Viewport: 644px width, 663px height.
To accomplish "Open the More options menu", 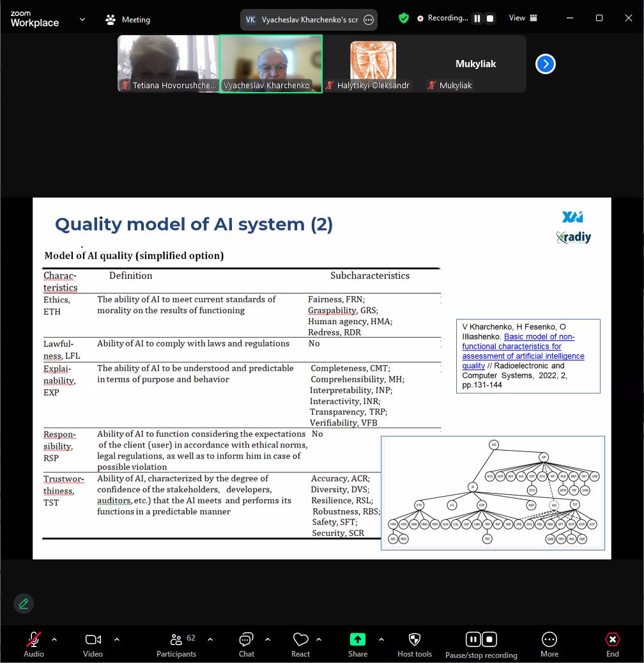I will click(x=549, y=644).
